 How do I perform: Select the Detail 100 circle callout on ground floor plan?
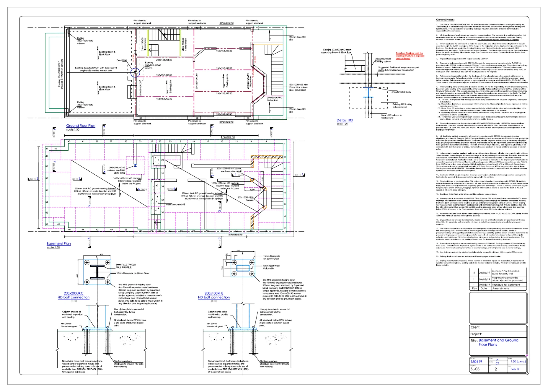[x=135, y=72]
